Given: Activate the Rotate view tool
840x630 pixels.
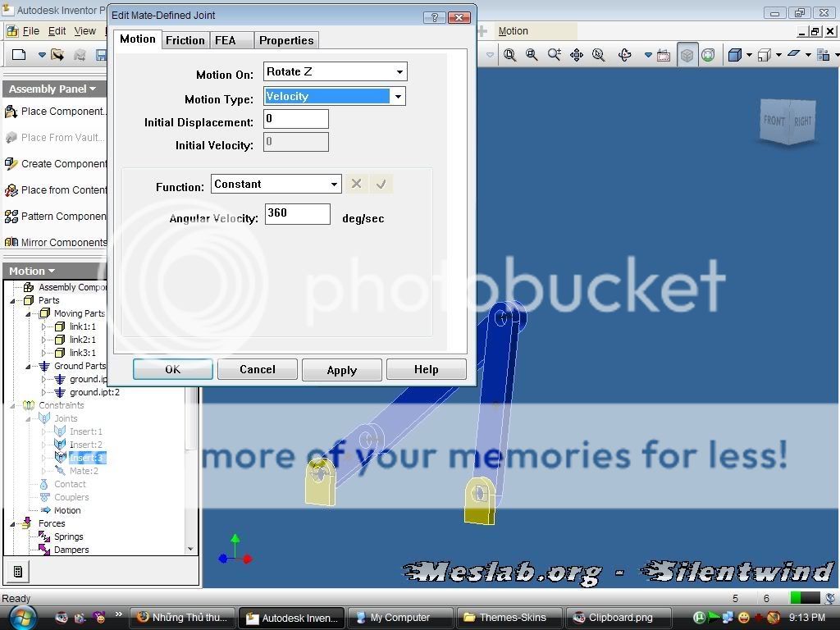Looking at the screenshot, I should [624, 55].
